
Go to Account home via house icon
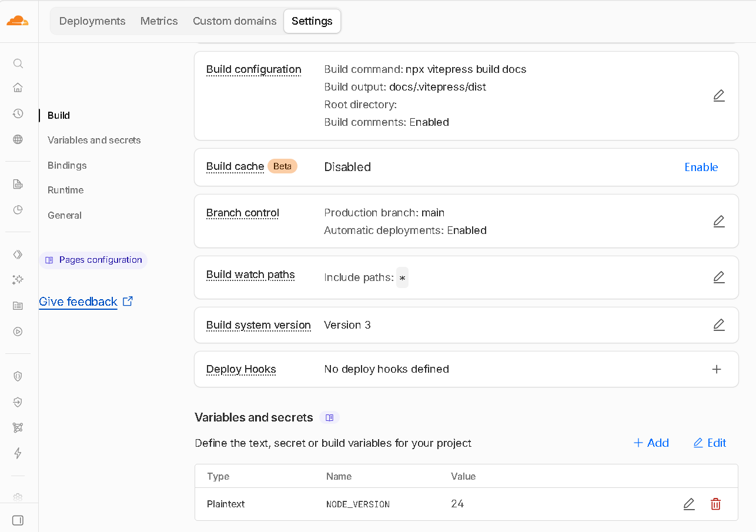18,88
